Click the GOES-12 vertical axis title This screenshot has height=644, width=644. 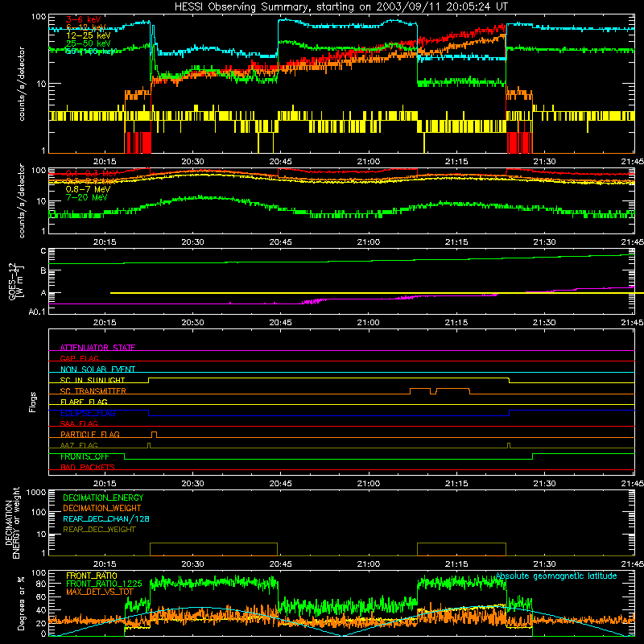tap(16, 281)
